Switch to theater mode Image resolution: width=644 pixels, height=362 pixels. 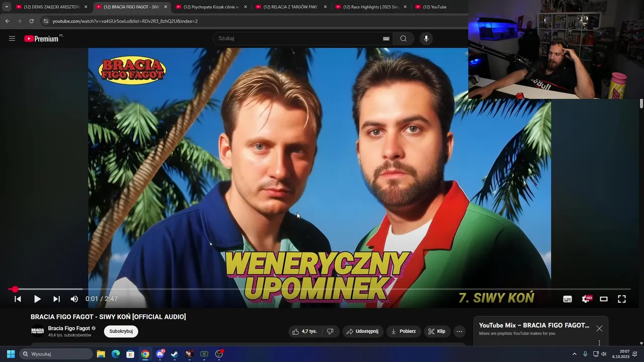604,299
